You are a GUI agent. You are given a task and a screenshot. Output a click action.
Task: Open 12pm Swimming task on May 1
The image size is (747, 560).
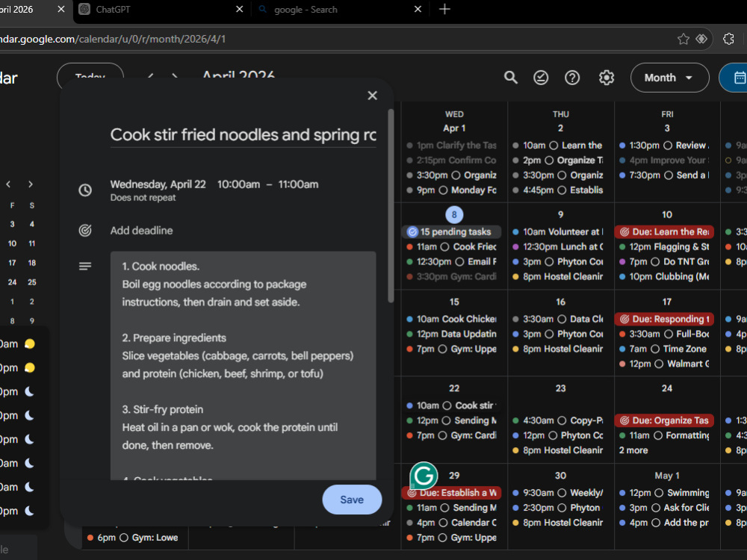(x=665, y=493)
